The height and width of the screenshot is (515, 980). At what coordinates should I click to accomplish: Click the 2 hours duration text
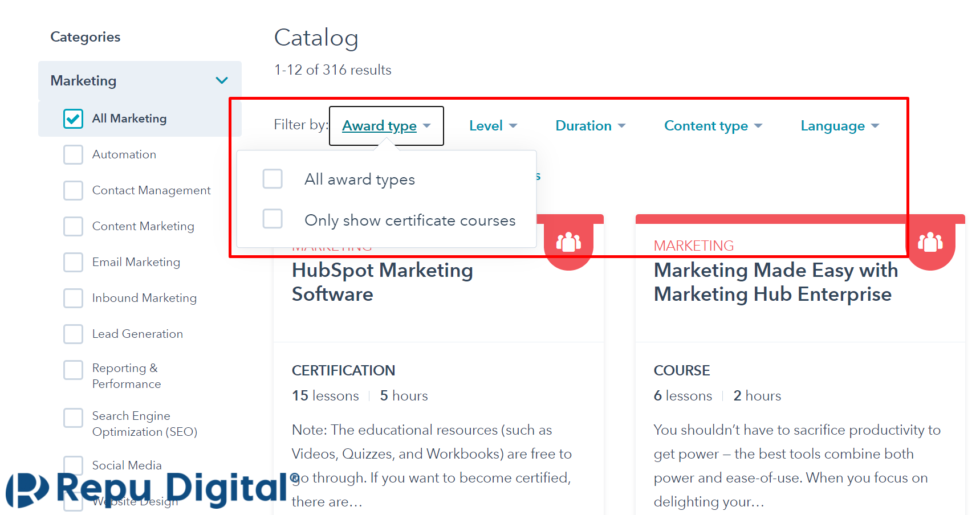coord(758,396)
